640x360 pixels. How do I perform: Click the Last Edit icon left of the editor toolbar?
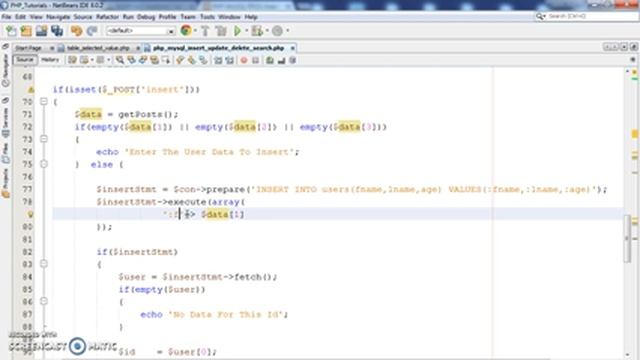[x=73, y=60]
